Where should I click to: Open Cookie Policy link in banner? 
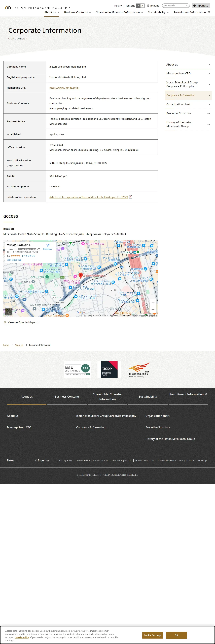point(22,637)
